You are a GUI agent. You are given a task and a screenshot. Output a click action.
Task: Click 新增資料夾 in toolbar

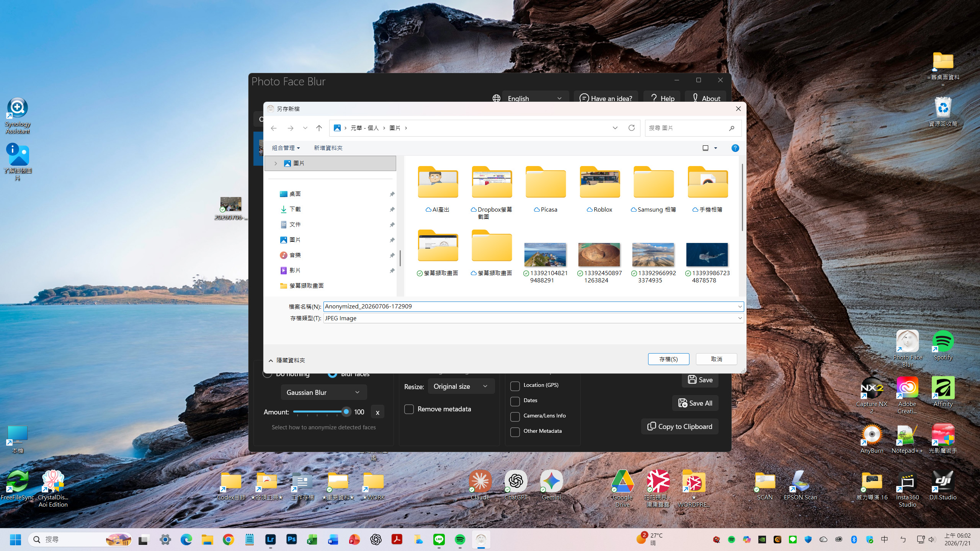point(328,148)
